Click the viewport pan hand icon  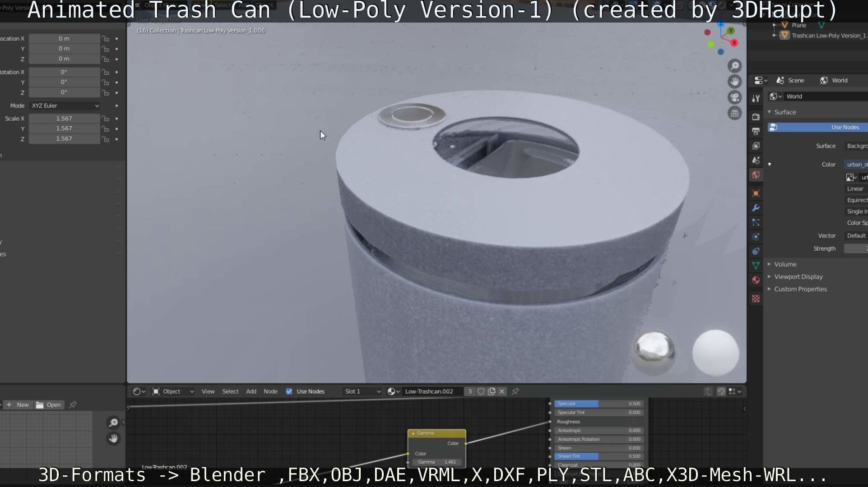(x=735, y=82)
